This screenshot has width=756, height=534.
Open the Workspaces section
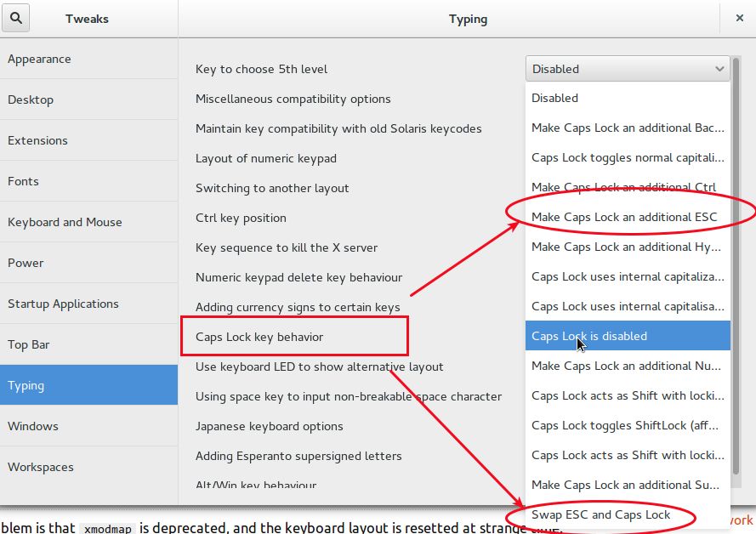[88, 467]
